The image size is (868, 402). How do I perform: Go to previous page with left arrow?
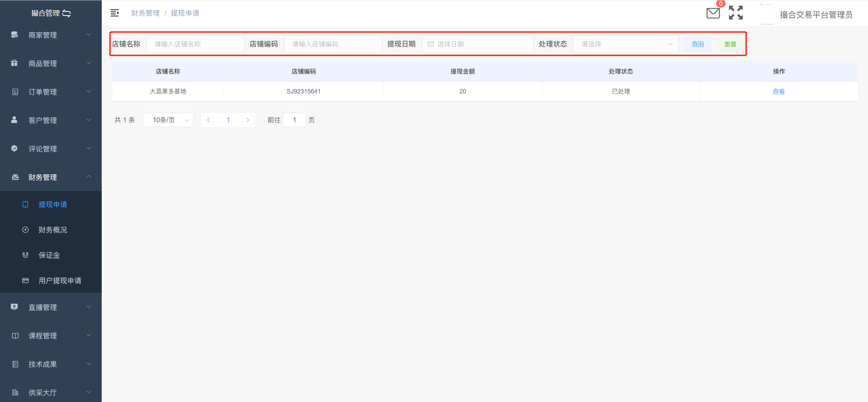[x=209, y=120]
